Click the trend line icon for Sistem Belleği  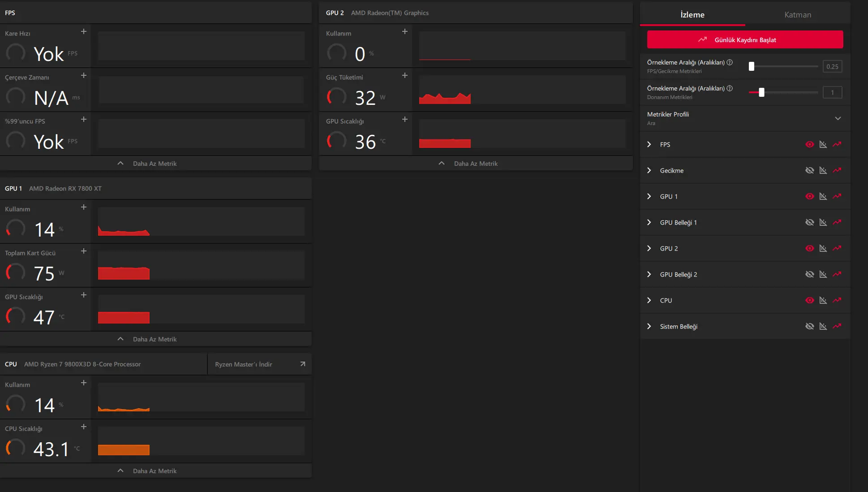coord(837,326)
